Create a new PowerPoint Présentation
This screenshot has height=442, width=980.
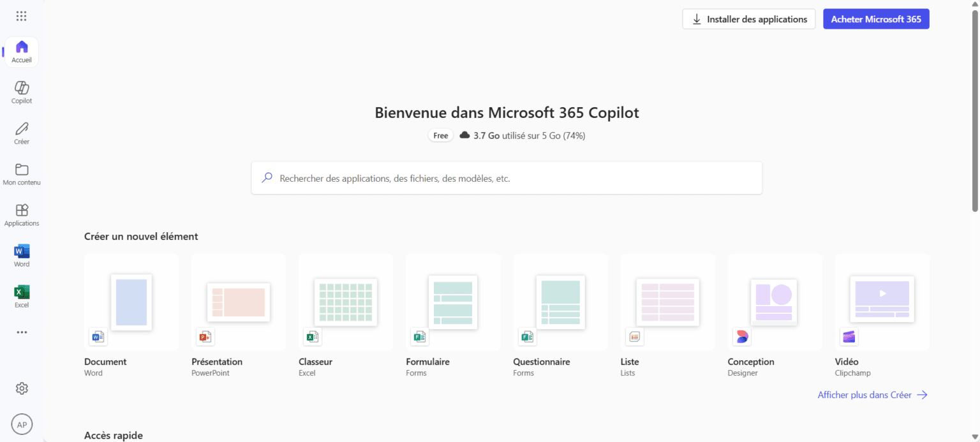[238, 302]
